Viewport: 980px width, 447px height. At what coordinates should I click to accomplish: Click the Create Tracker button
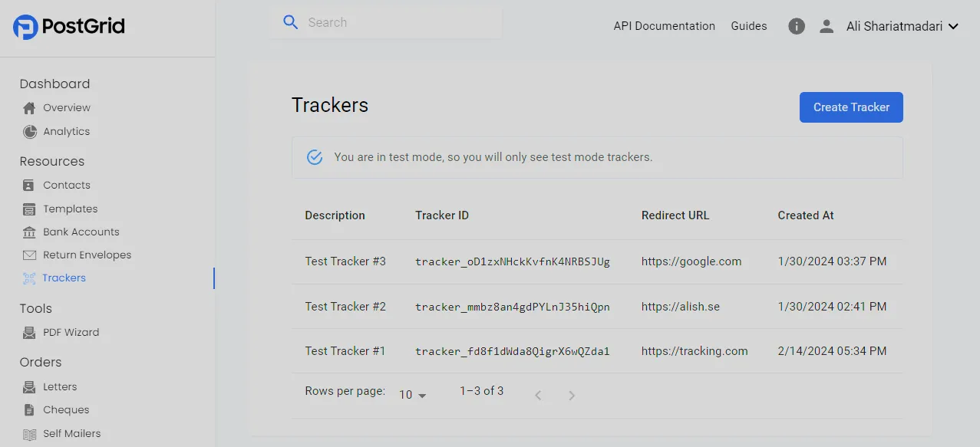[850, 107]
